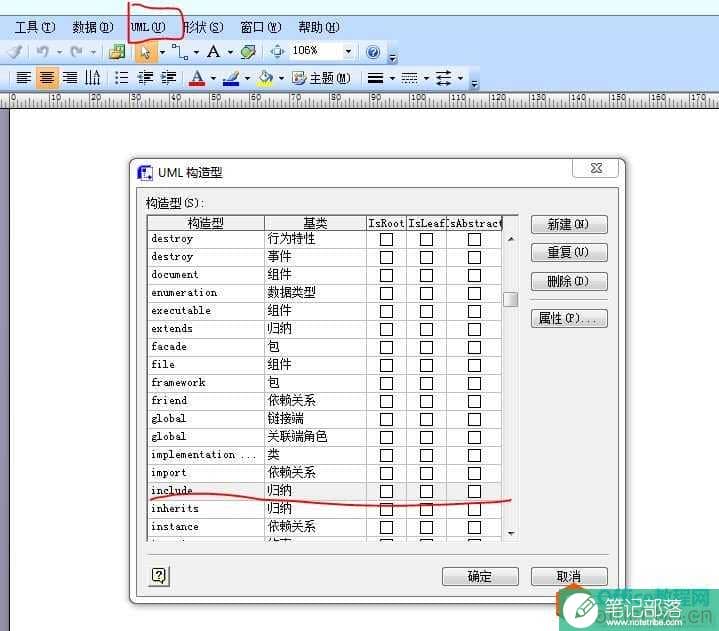Expand the Connector tool dropdown arrow

coord(196,52)
